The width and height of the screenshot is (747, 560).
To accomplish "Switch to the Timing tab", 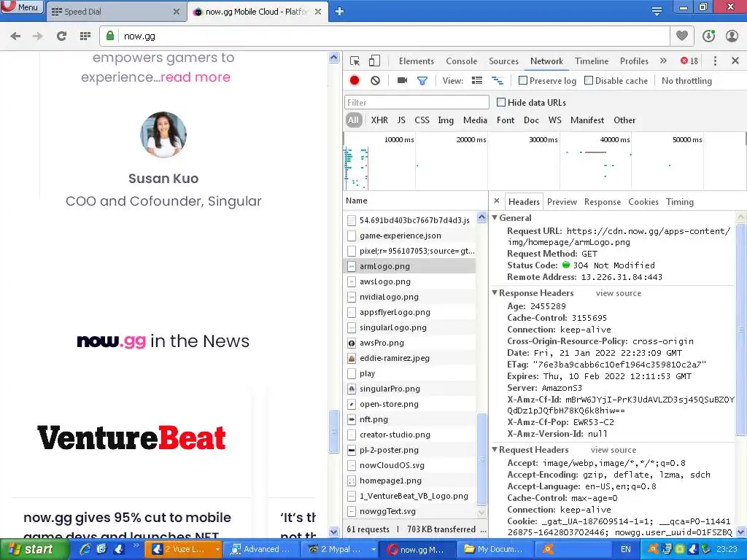I will 680,202.
